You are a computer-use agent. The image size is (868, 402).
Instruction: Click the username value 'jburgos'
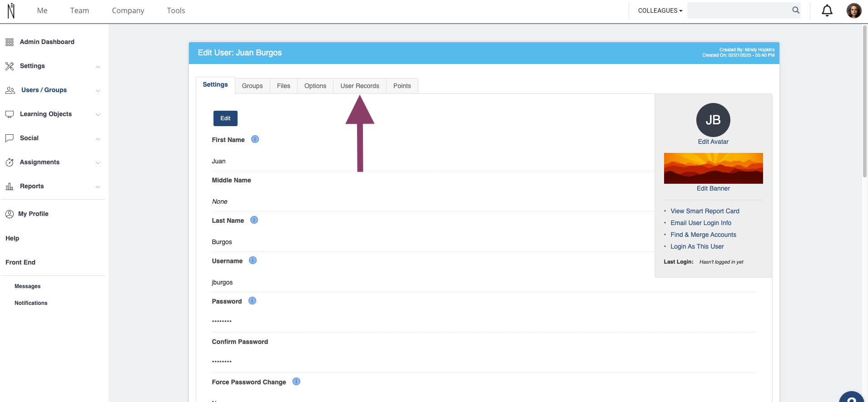tap(222, 282)
